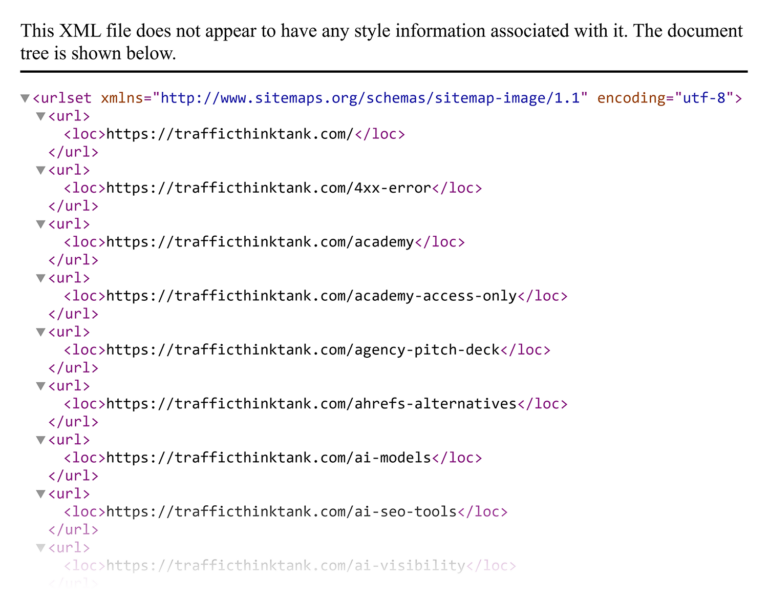Click loc text ending in ai-visibility
This screenshot has height=598, width=768.
(x=286, y=565)
